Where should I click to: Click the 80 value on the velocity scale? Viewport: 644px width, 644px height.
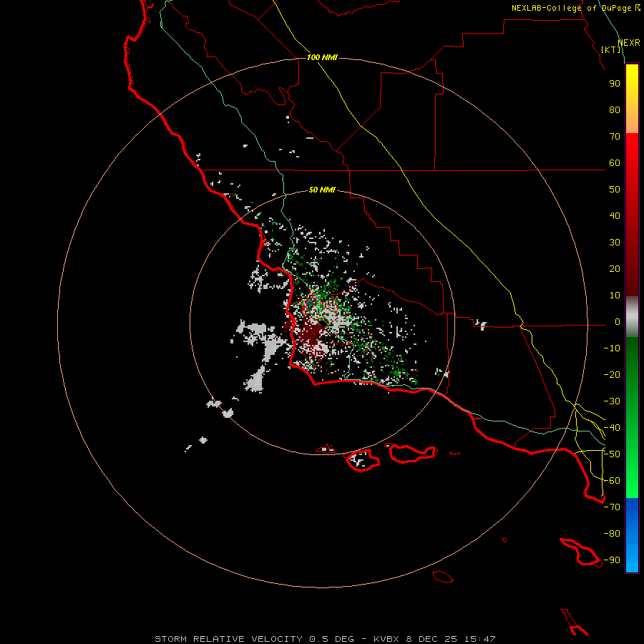615,110
